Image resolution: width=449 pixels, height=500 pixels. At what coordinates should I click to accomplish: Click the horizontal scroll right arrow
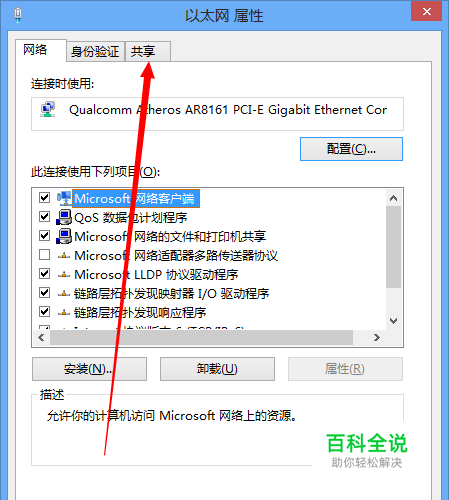coord(377,338)
